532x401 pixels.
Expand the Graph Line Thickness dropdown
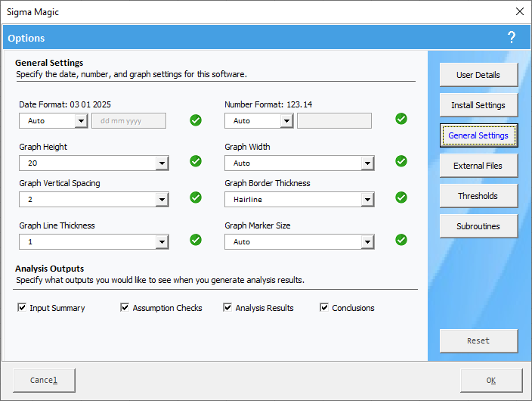[162, 242]
